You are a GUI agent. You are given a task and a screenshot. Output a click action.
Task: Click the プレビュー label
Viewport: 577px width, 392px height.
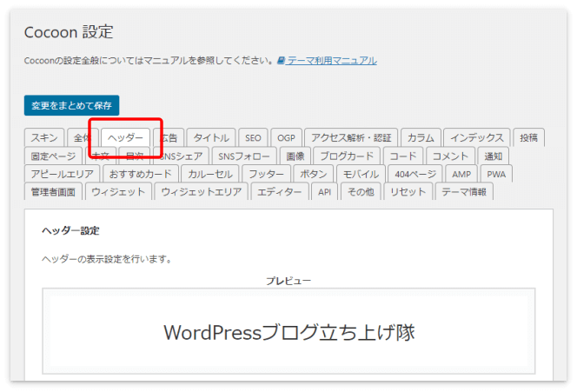(288, 281)
